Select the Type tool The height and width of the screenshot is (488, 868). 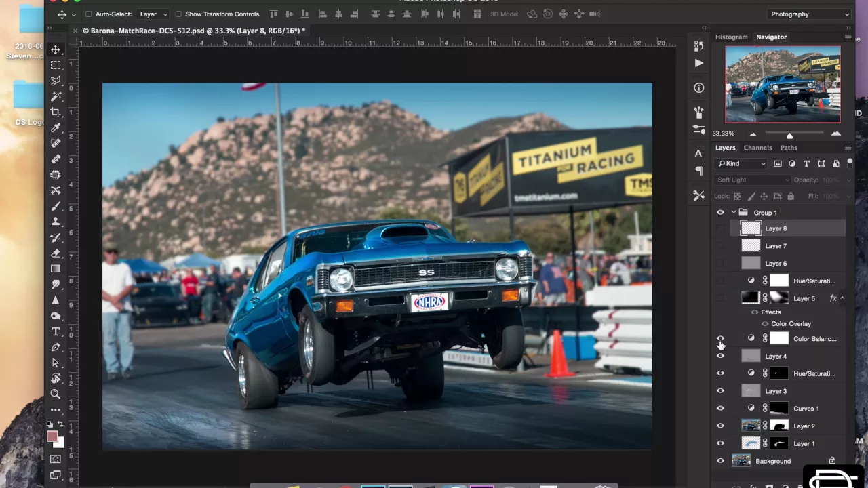click(x=56, y=331)
